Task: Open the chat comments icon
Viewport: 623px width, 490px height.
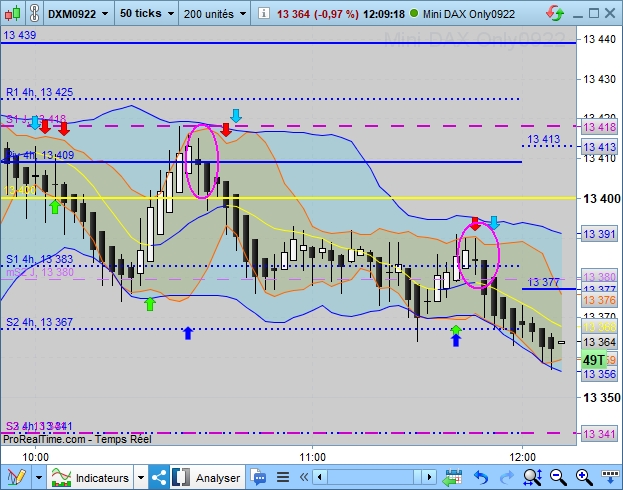Action: [258, 476]
